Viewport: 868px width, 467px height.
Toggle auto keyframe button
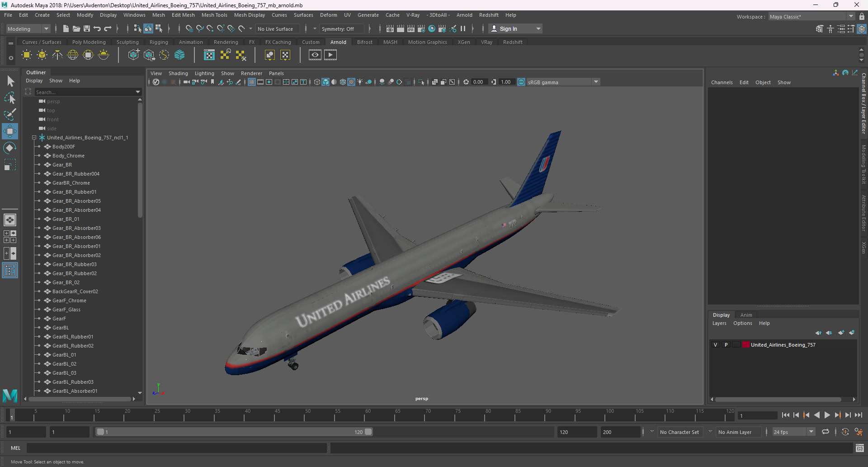point(845,432)
